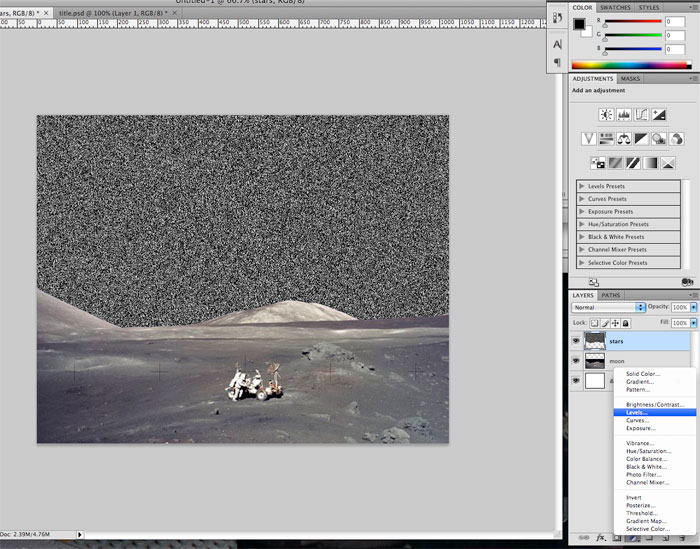Click the moon layer thumbnail
The height and width of the screenshot is (549, 700).
[x=596, y=360]
